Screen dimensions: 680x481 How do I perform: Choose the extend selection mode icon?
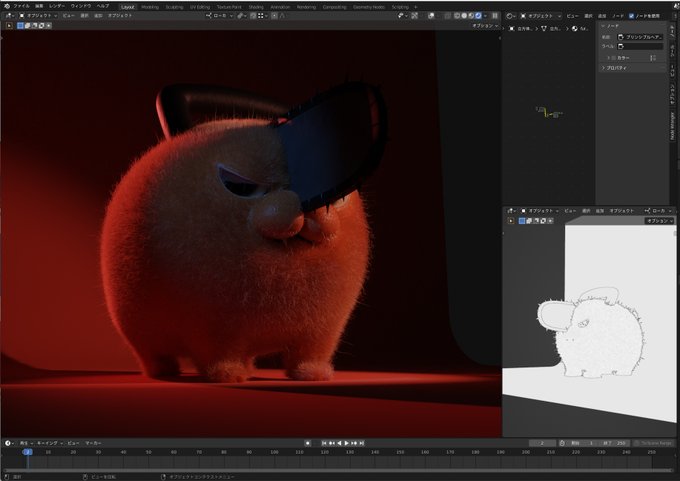[27, 26]
